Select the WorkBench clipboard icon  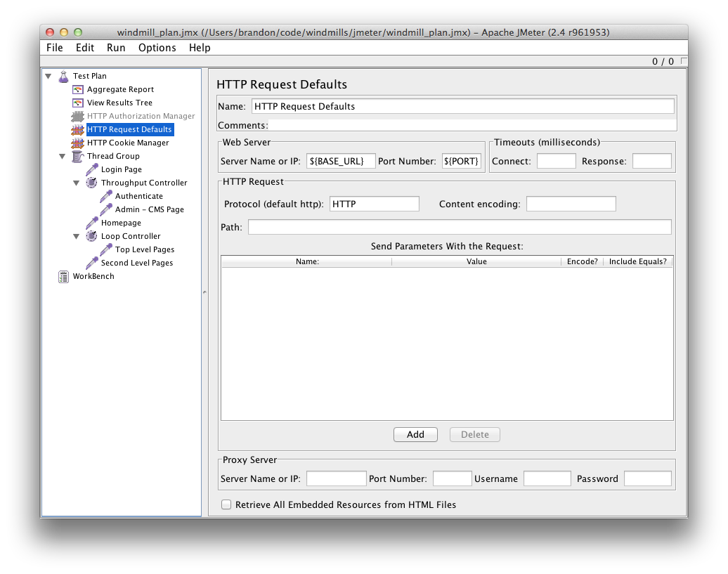click(x=63, y=277)
